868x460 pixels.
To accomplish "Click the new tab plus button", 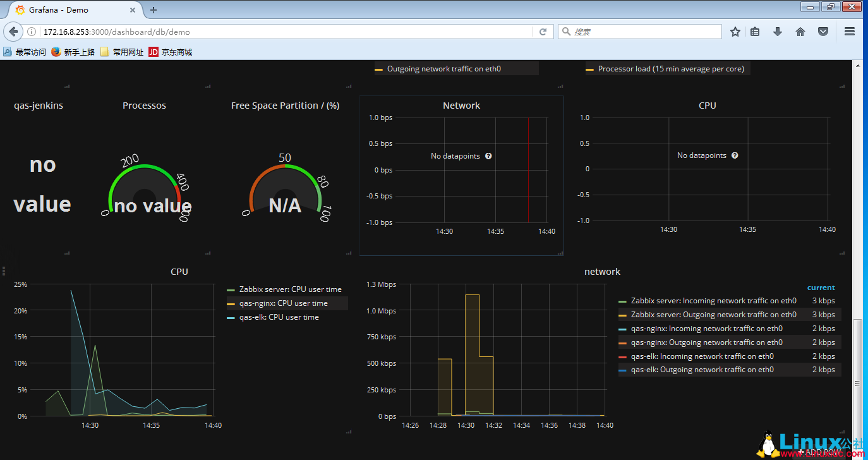I will (153, 9).
